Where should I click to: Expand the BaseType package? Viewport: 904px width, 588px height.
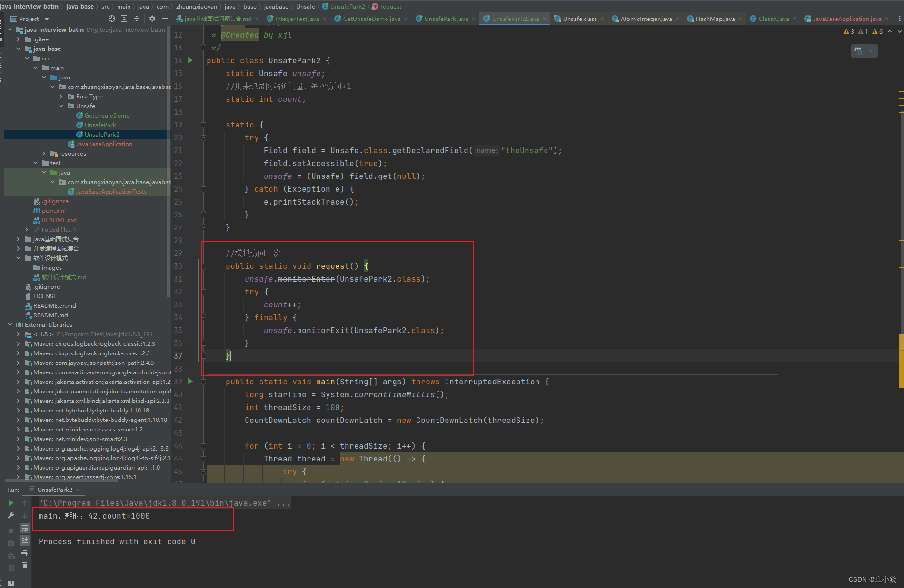point(61,97)
